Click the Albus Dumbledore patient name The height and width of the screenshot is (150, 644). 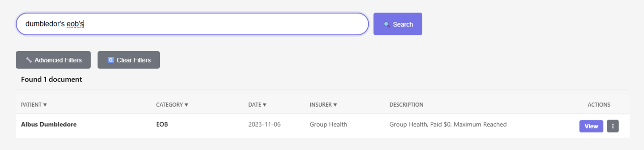click(x=49, y=124)
